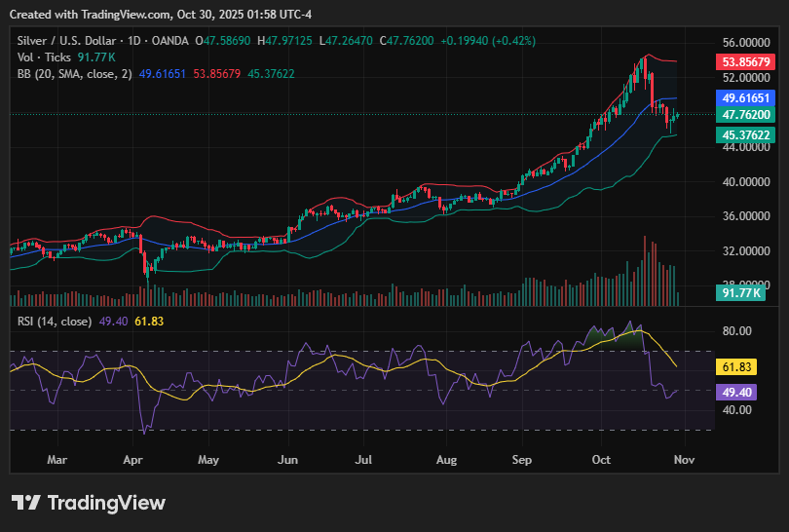Screen dimensions: 789x532
Task: Click the Jun label on the time axis
Action: click(x=287, y=458)
